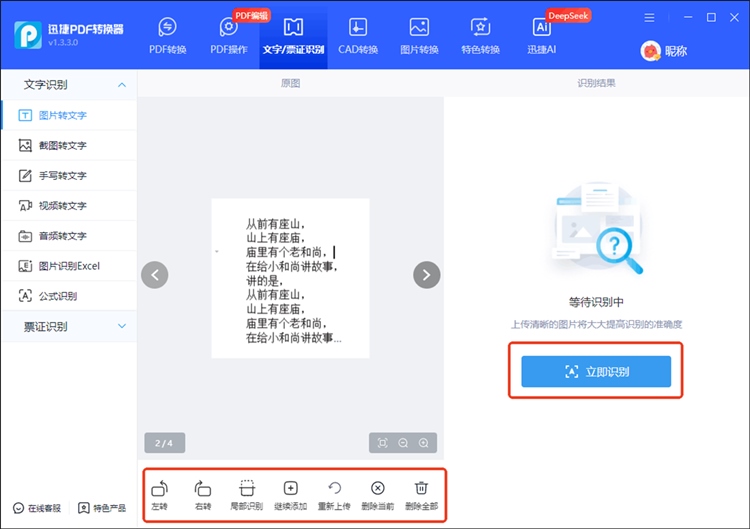
Task: Click 删除全部 to delete all images
Action: click(421, 496)
